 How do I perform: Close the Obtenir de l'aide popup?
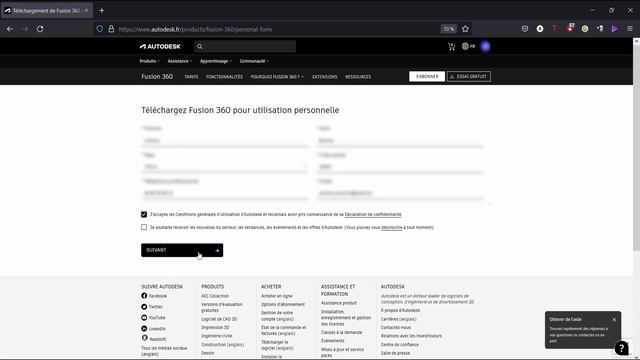[614, 320]
